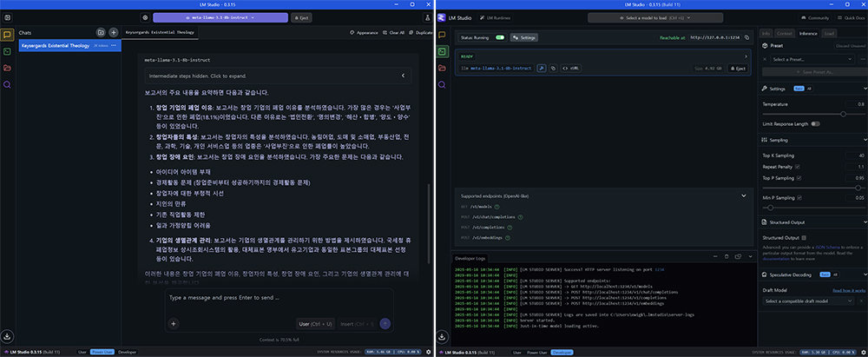Switch to the Load tab in right panel
Viewport: 868px width, 357px height.
point(829,33)
